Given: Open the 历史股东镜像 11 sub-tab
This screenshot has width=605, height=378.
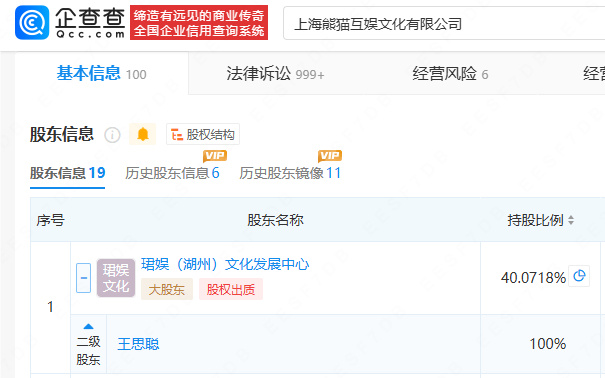Looking at the screenshot, I should [x=290, y=173].
